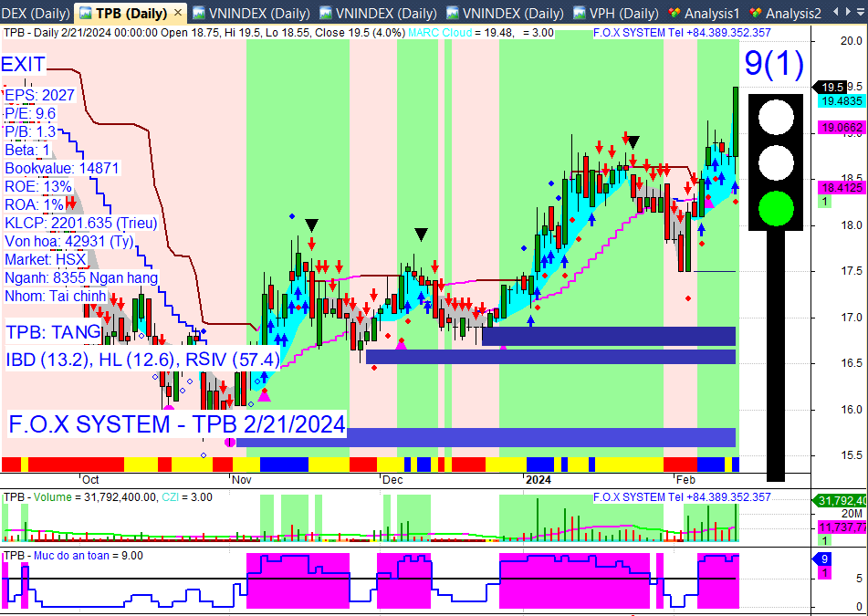Click TPB Daily Open 18.75 header line

[x=204, y=33]
